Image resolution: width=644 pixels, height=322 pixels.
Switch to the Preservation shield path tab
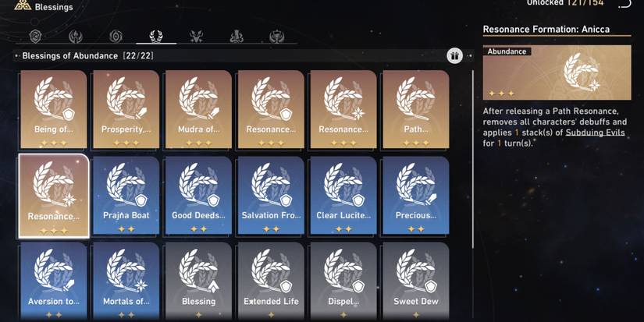(36, 37)
